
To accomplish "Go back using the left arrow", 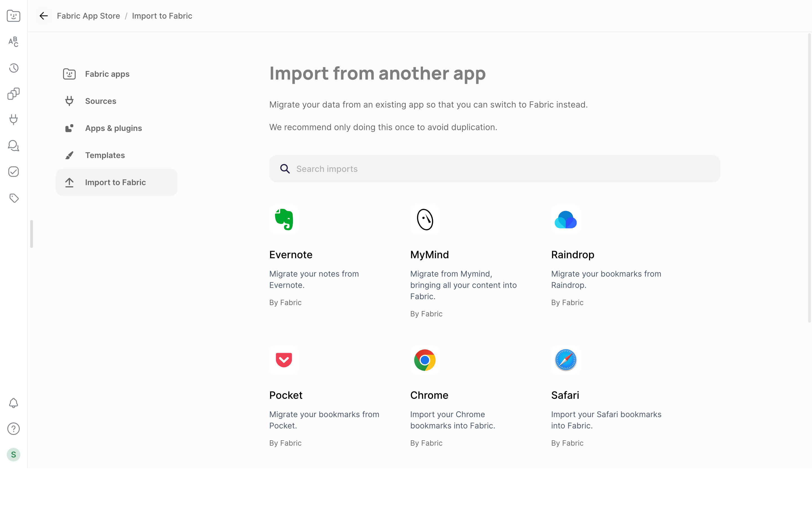I will tap(44, 16).
